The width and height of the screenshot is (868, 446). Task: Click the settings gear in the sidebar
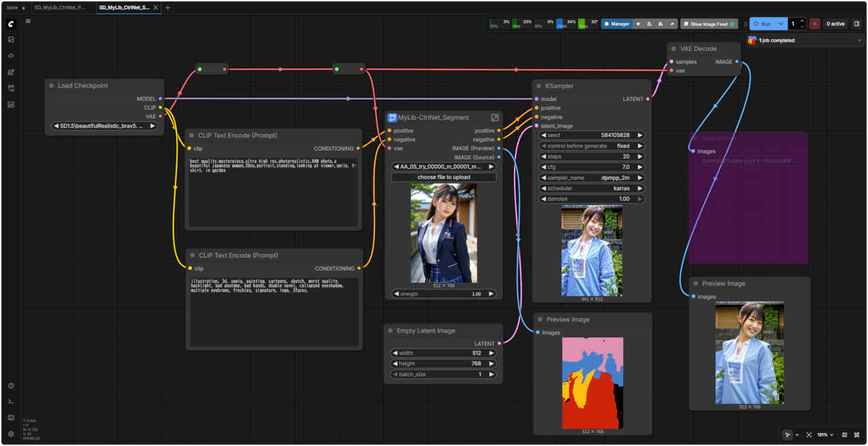pos(11,434)
